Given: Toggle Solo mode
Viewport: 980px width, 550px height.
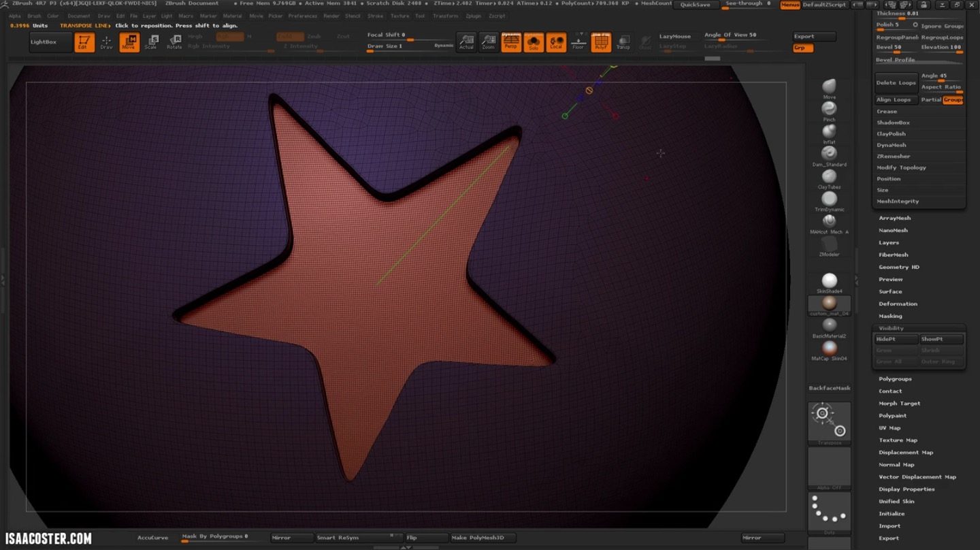Looking at the screenshot, I should click(x=534, y=42).
